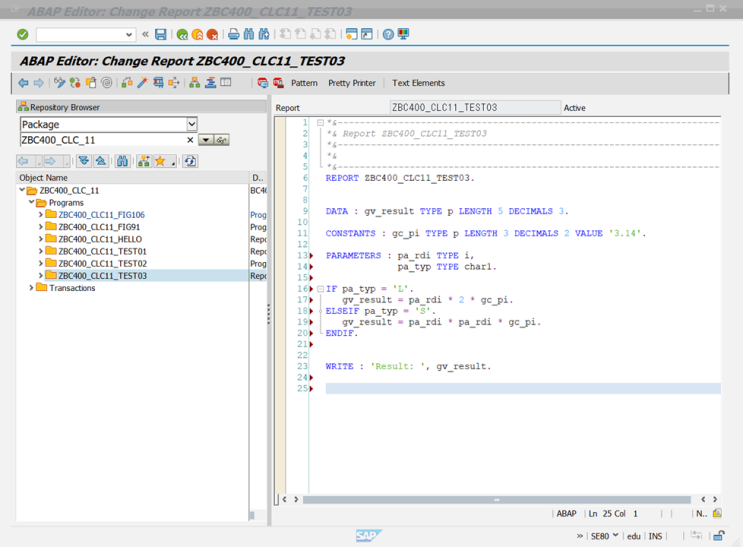The height and width of the screenshot is (547, 743).
Task: Open package name history dropdown arrow
Action: pos(206,140)
